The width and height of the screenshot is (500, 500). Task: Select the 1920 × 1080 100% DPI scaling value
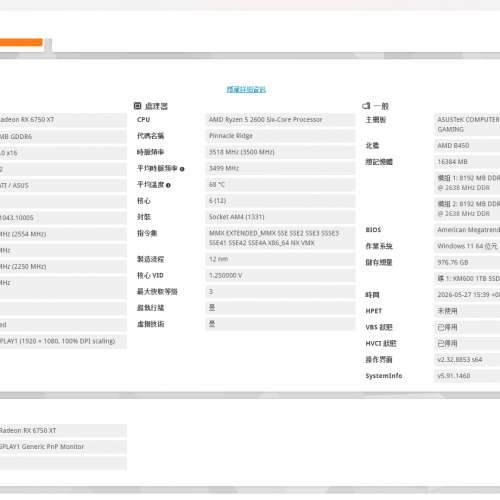63,341
